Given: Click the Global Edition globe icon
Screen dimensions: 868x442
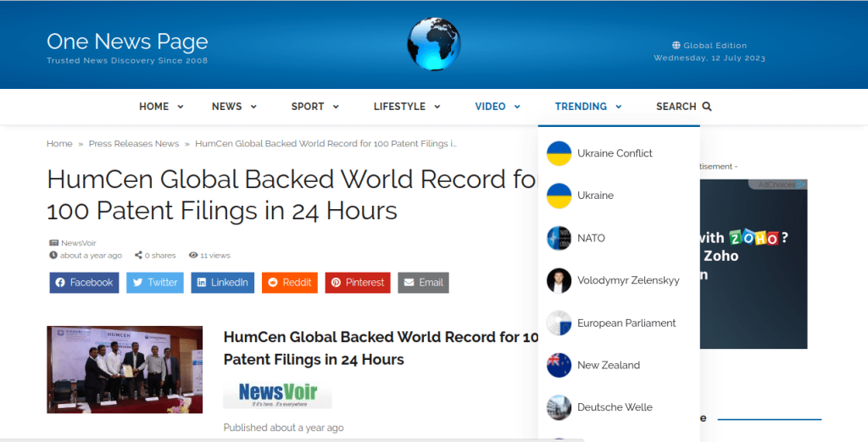Looking at the screenshot, I should click(676, 46).
